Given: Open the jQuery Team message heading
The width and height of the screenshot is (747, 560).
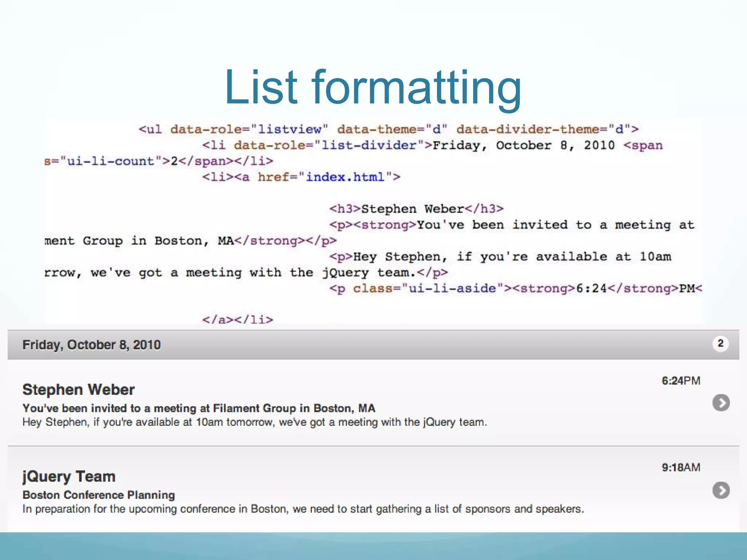Looking at the screenshot, I should coord(69,477).
